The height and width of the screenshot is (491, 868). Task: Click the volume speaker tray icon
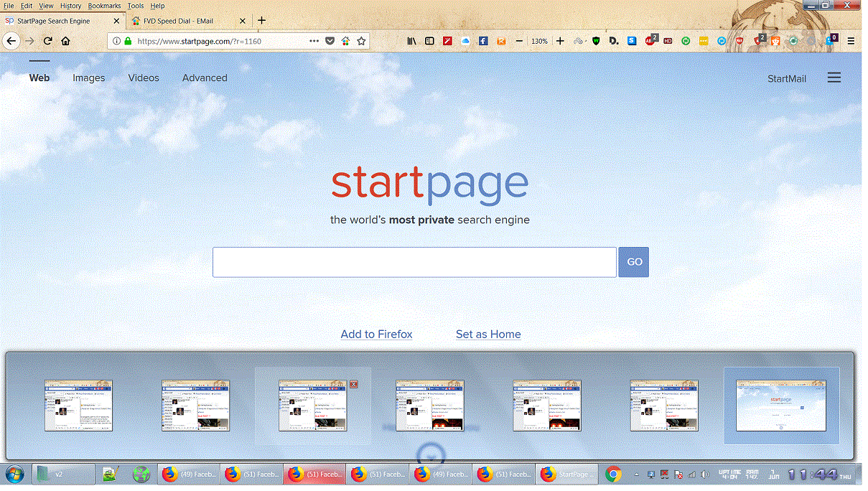pos(704,474)
